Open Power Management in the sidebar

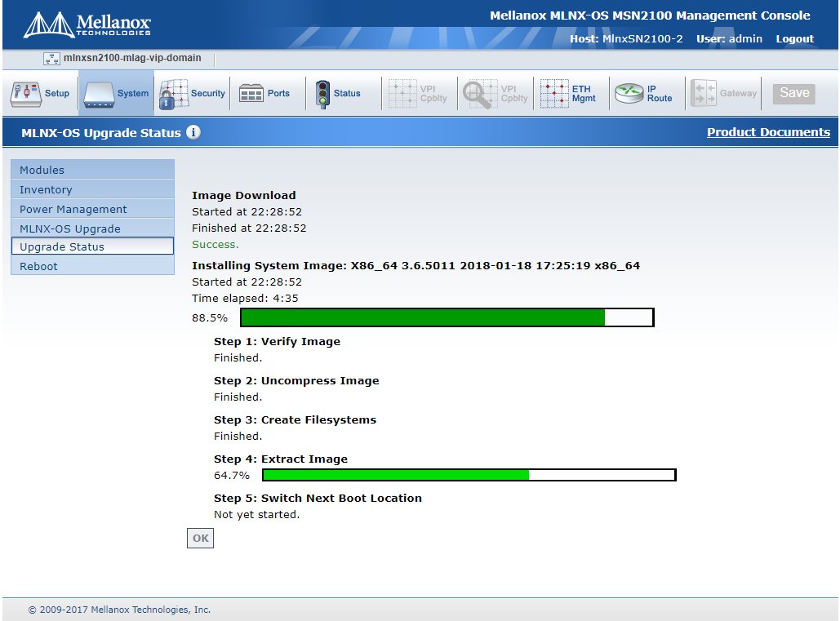coord(93,209)
